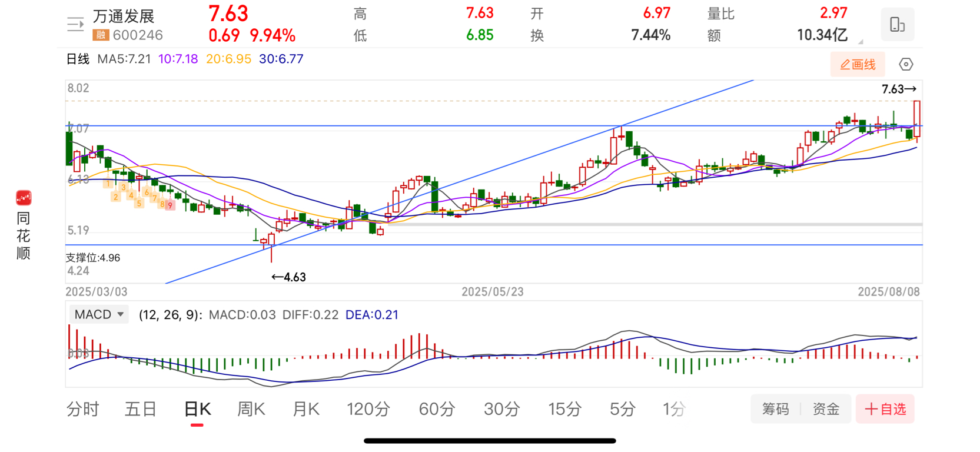980x452 pixels.
Task: Tap the 5.19 price axis label
Action: coord(78,230)
